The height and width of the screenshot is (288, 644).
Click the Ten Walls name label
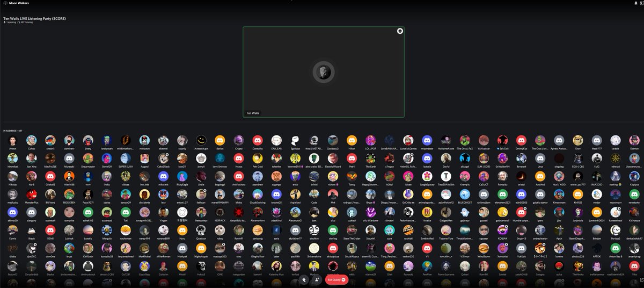tap(252, 113)
